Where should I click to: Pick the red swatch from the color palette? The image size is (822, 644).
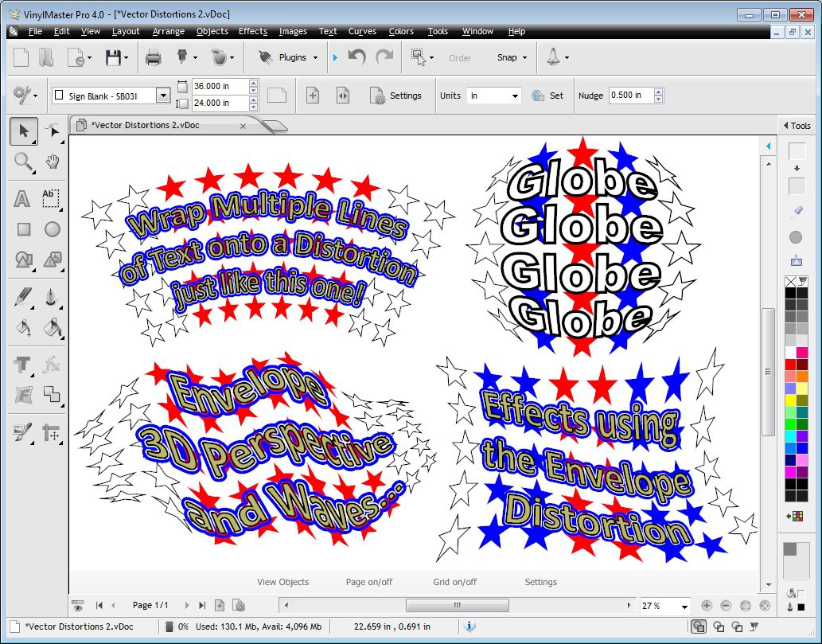click(792, 364)
